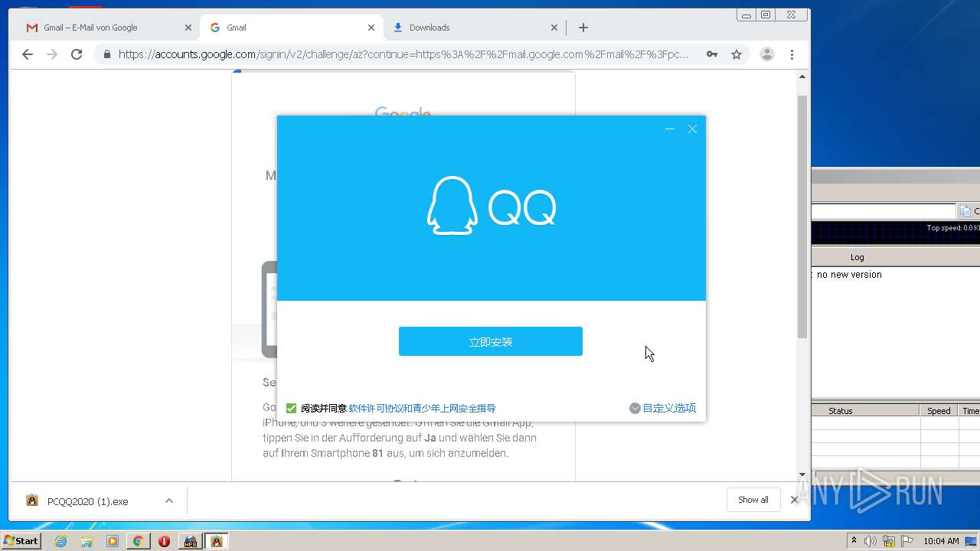Image resolution: width=980 pixels, height=551 pixels.
Task: Close the Gmail – E-Mail von Google tab
Action: (188, 28)
